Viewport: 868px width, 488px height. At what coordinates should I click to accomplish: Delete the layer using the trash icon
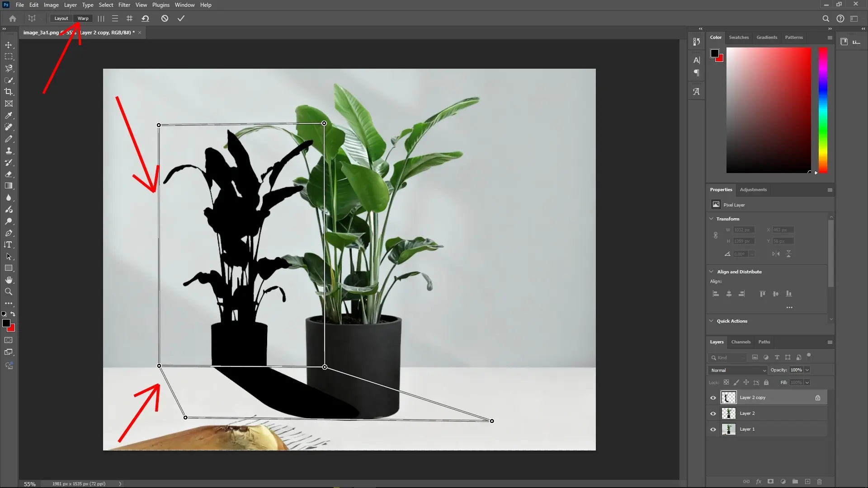[820, 482]
